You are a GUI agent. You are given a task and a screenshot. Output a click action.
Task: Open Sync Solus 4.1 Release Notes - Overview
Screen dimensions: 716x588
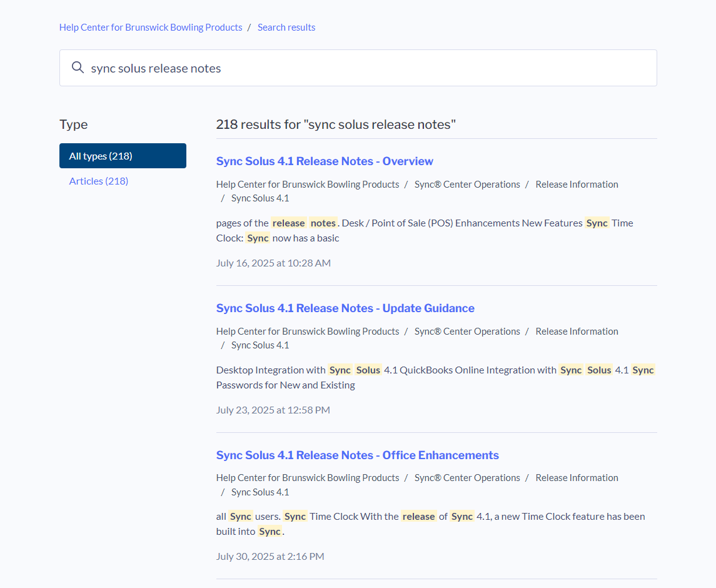325,161
